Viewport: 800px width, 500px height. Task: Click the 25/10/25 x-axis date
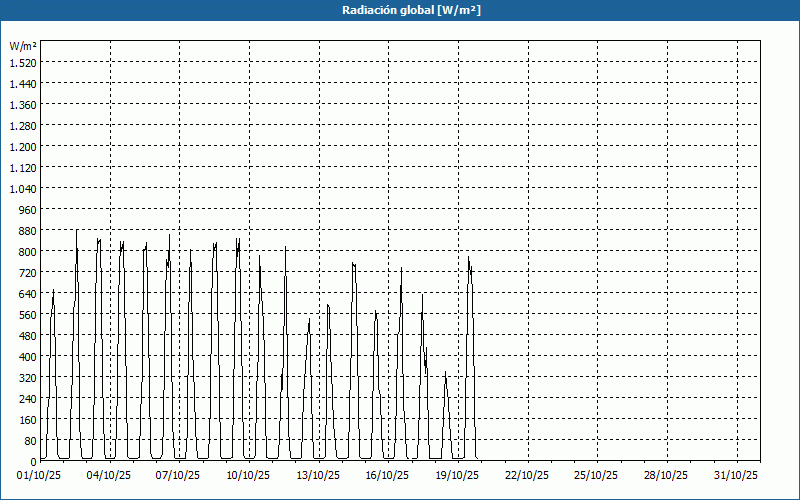597,475
